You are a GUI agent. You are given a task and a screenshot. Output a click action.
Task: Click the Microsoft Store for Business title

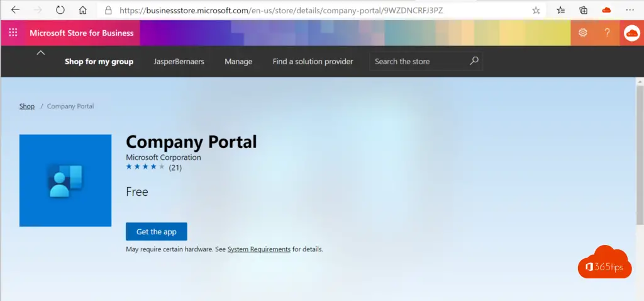point(81,33)
